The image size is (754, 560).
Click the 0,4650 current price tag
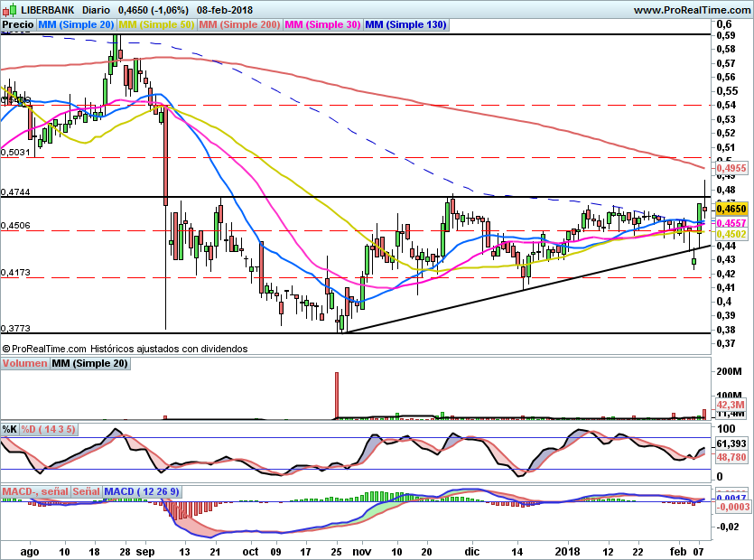point(731,209)
